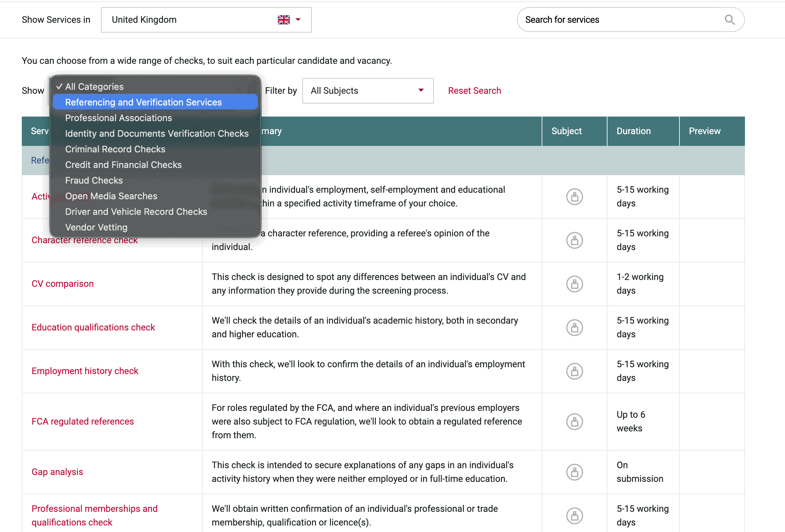Click the UK flag icon
The image size is (785, 532).
[284, 20]
